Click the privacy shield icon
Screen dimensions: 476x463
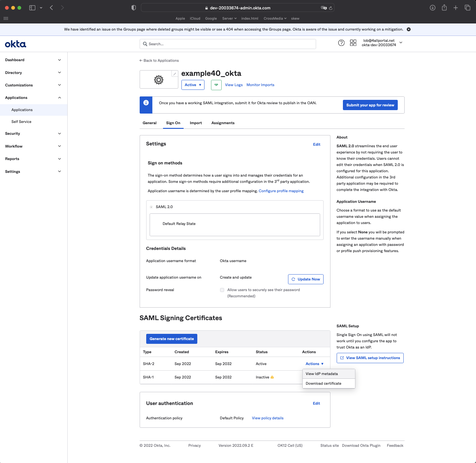coord(134,8)
